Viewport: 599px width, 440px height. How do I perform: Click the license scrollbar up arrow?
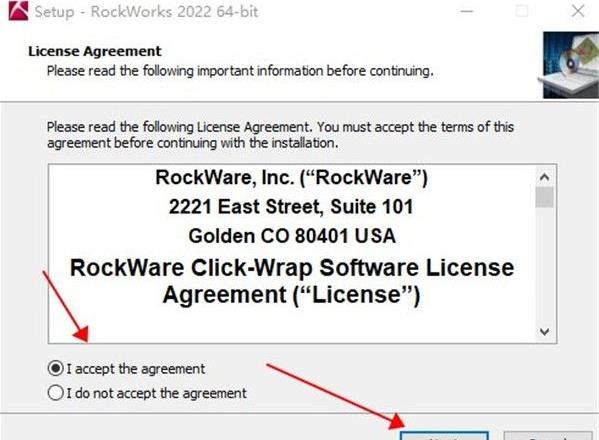[x=544, y=177]
